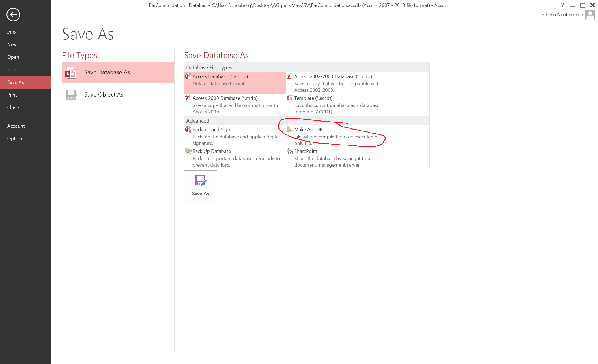Click the Help question mark icon

[563, 5]
